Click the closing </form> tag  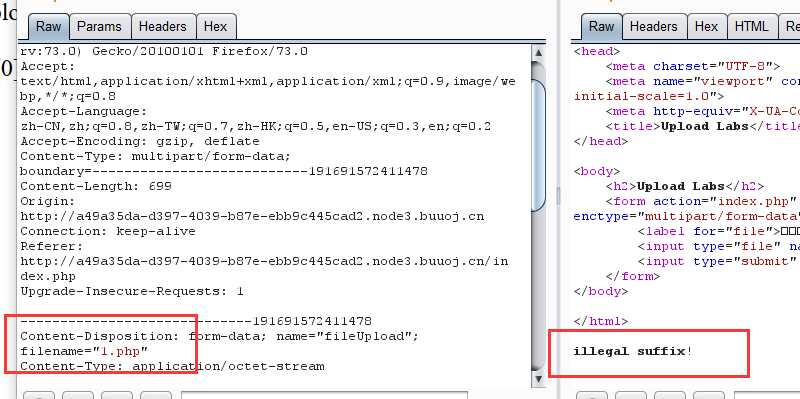coord(633,277)
